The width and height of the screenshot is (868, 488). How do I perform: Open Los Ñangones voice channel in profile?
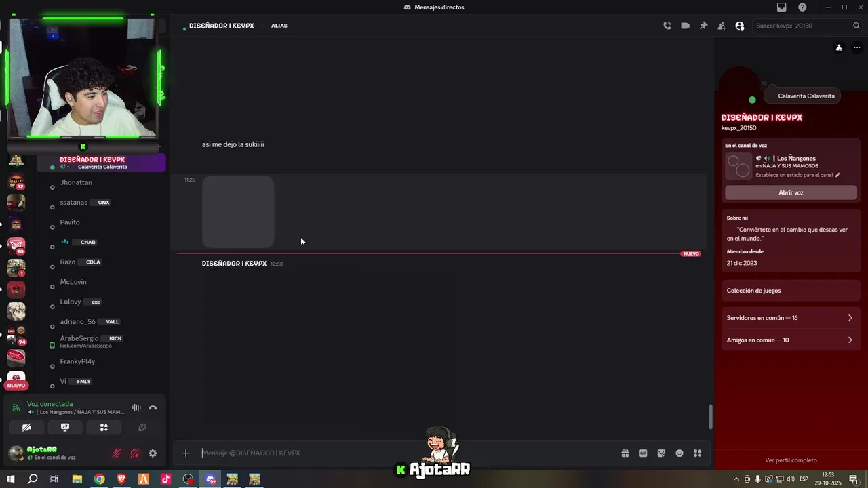[795, 159]
